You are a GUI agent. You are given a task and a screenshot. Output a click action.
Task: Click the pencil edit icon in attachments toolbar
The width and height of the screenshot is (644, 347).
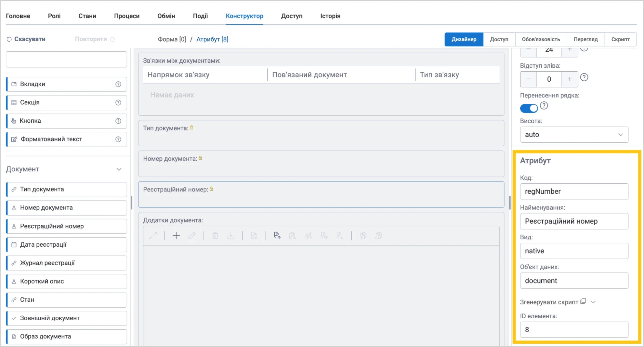tap(192, 236)
